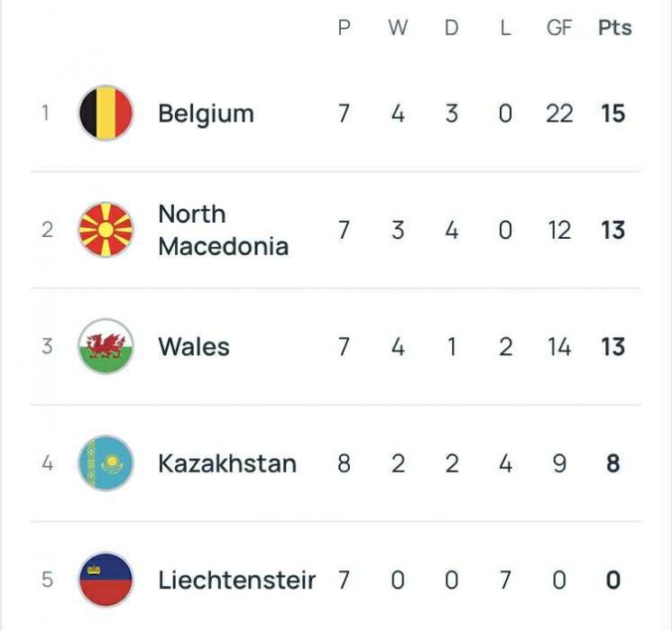The image size is (672, 631).
Task: Click Belgium's 22 goals-for value
Action: [559, 114]
